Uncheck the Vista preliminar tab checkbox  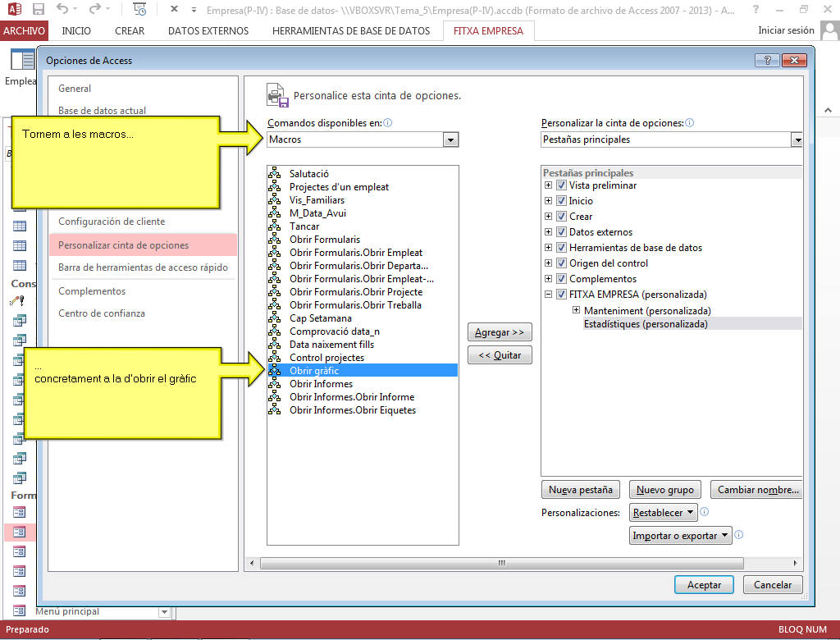(561, 185)
